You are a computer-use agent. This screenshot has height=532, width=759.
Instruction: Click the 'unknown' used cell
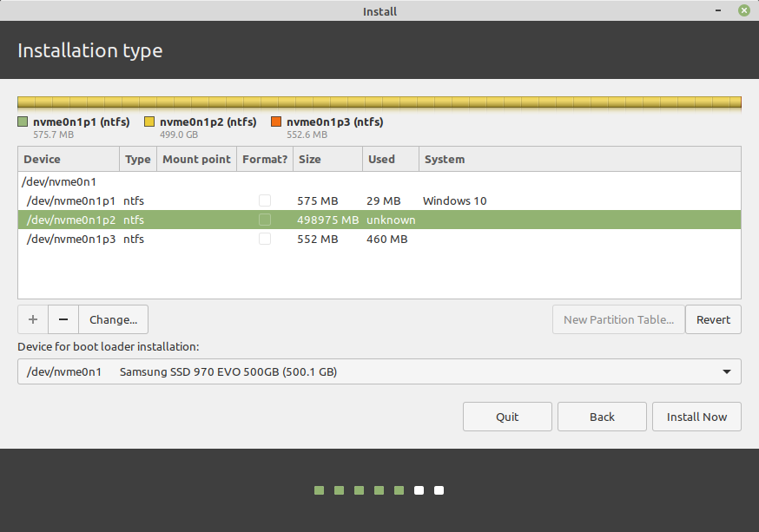(391, 220)
